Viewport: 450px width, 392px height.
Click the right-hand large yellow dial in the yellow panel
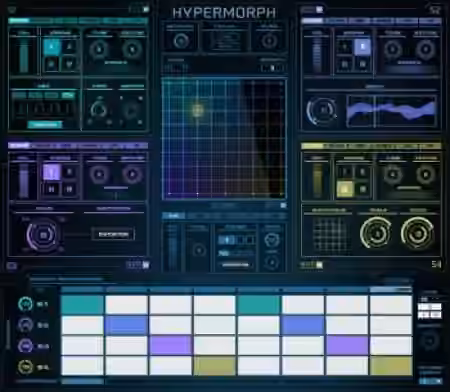point(417,233)
